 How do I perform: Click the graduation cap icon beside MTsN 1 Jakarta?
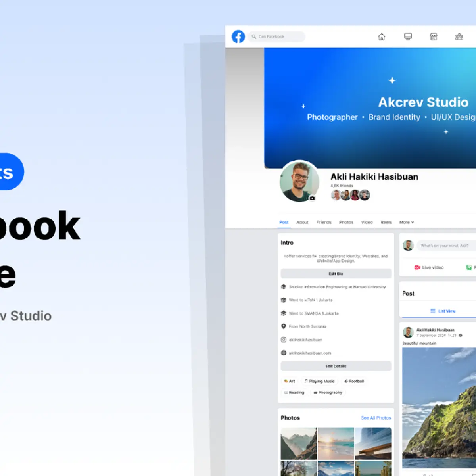coord(284,300)
